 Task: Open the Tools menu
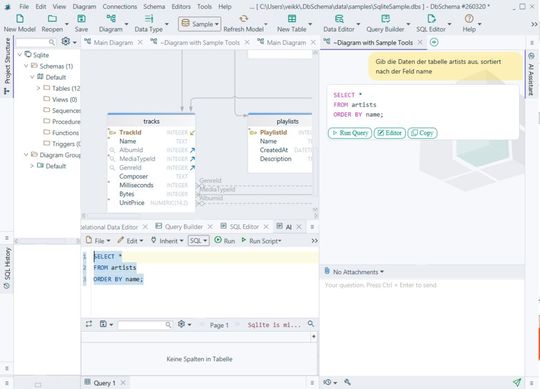click(204, 7)
